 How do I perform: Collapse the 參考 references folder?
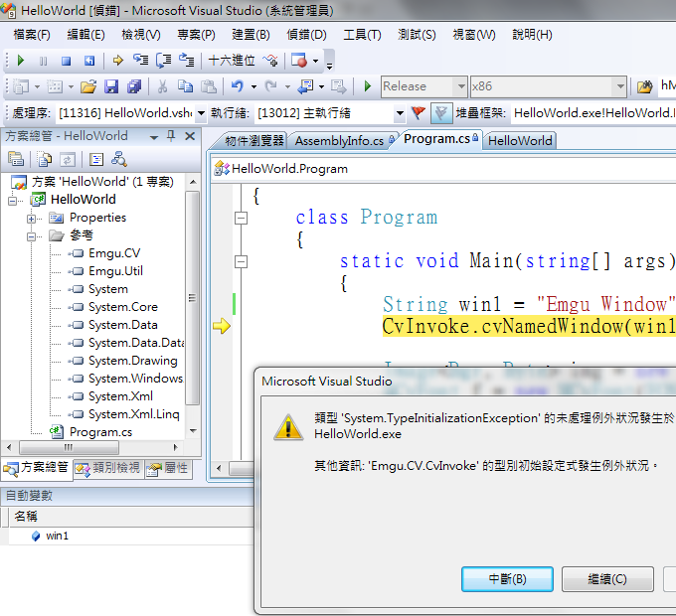click(31, 236)
